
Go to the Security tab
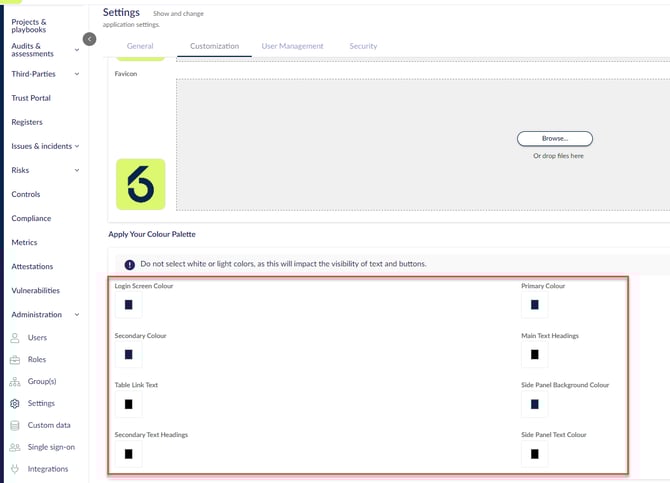[x=363, y=46]
